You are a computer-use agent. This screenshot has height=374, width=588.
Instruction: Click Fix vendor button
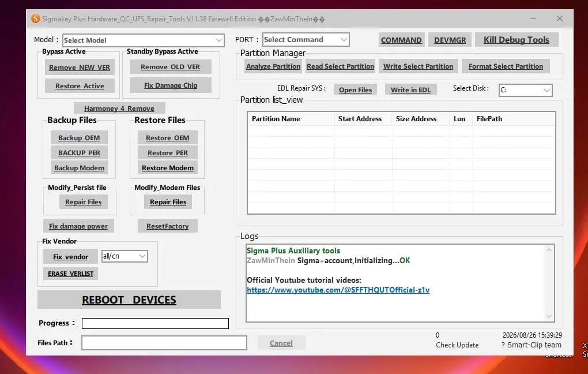pyautogui.click(x=70, y=257)
